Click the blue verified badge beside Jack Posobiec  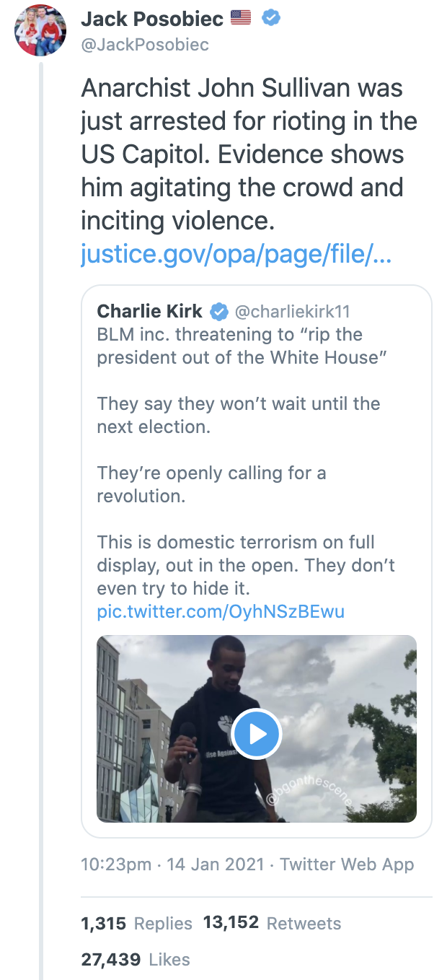270,19
